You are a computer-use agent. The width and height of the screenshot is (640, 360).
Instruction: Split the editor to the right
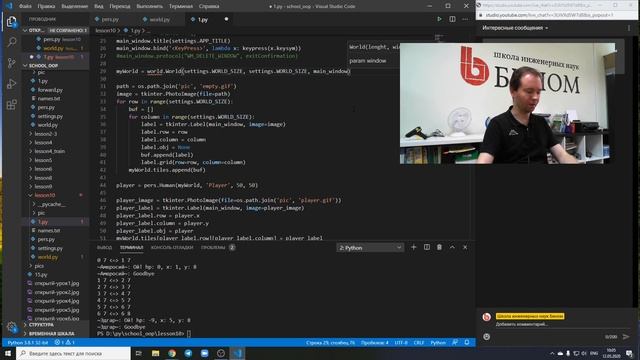[452, 19]
